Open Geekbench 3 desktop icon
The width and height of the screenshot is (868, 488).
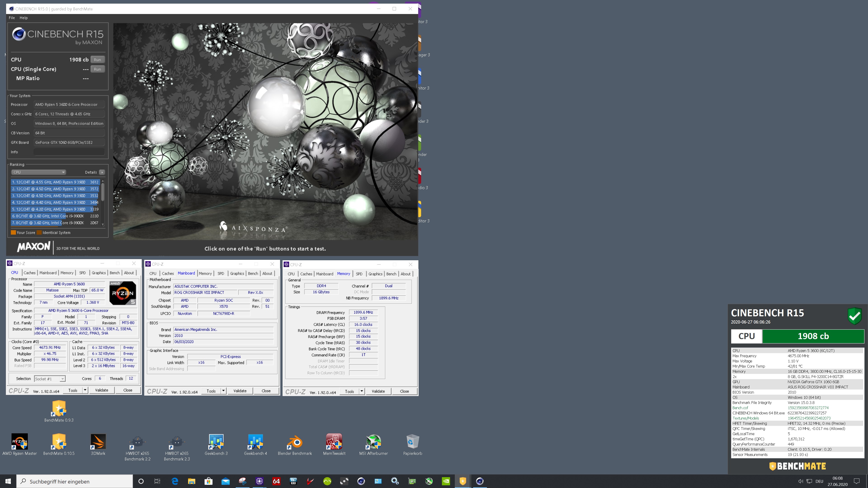(x=216, y=445)
